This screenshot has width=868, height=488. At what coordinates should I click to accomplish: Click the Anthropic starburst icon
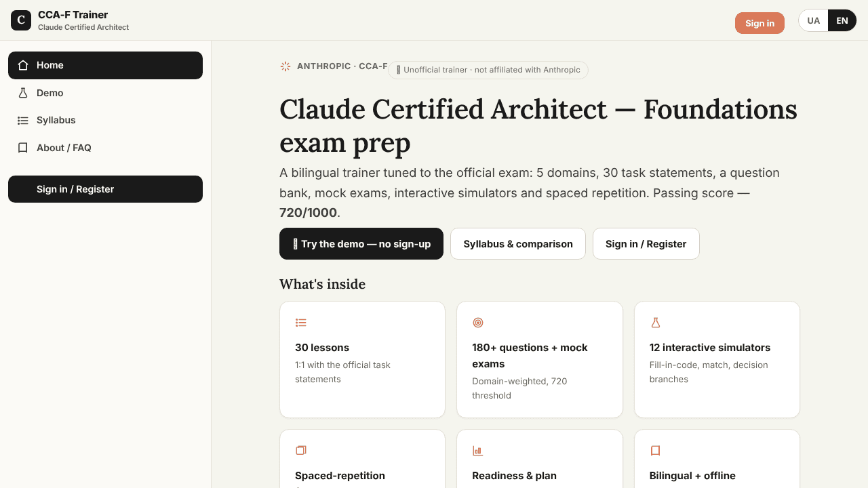tap(285, 66)
